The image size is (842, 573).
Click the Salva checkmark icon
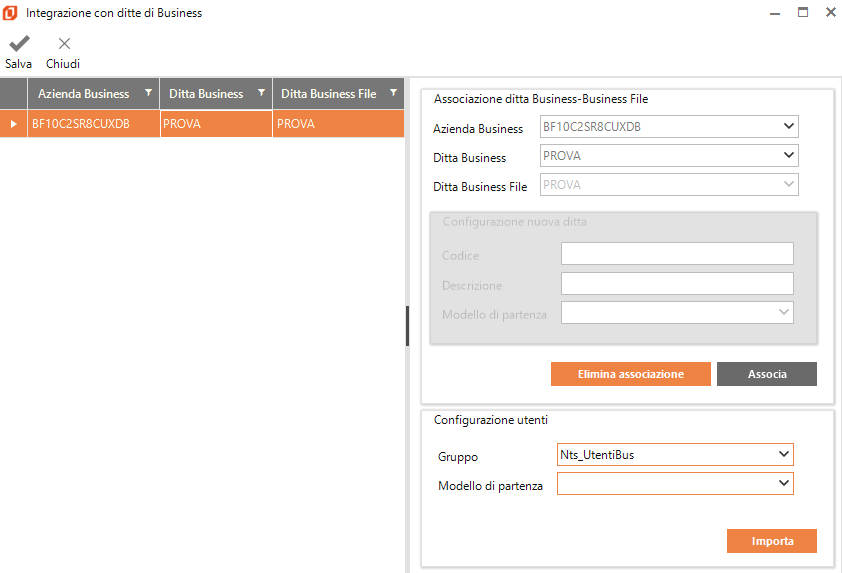click(19, 43)
